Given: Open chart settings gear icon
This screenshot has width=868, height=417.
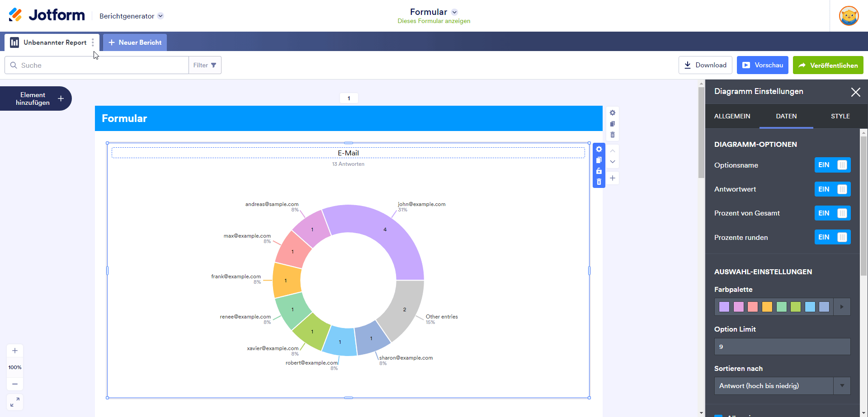Looking at the screenshot, I should coord(599,150).
